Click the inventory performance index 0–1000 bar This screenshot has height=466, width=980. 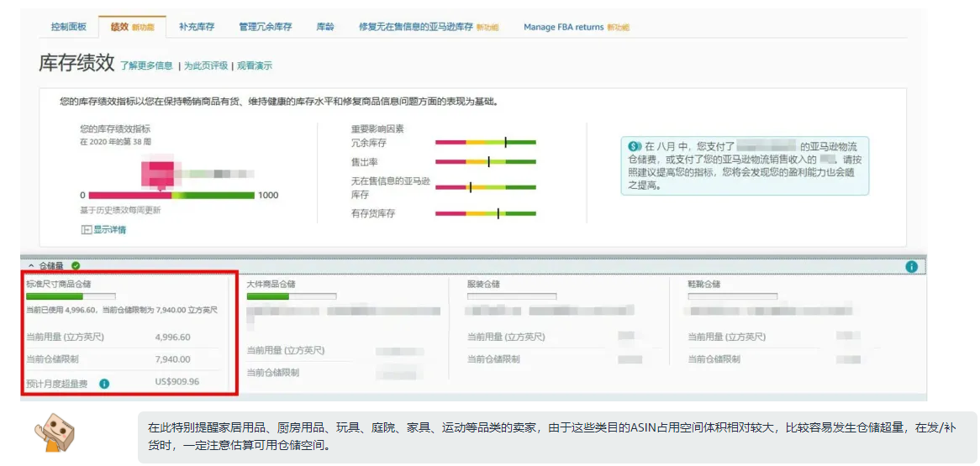171,196
